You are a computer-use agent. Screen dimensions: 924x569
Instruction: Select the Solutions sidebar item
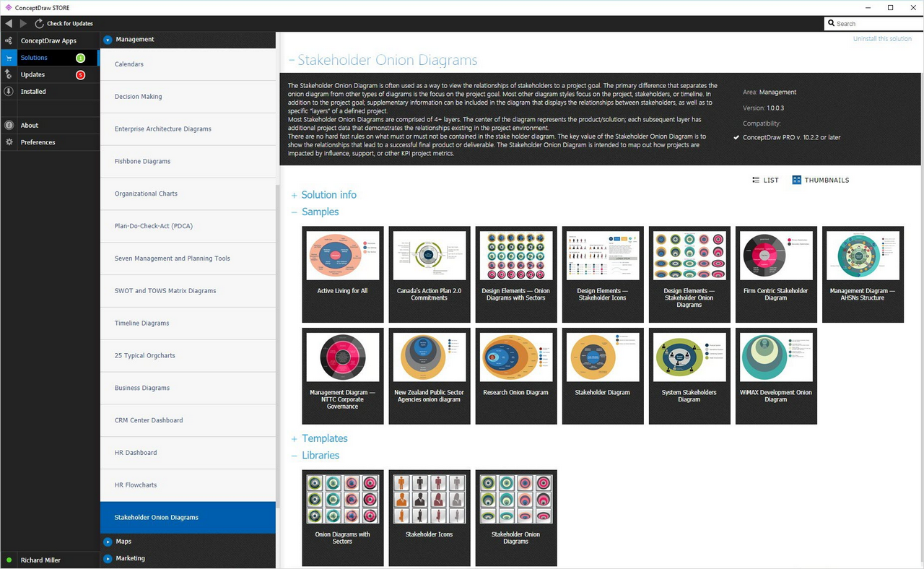[34, 58]
